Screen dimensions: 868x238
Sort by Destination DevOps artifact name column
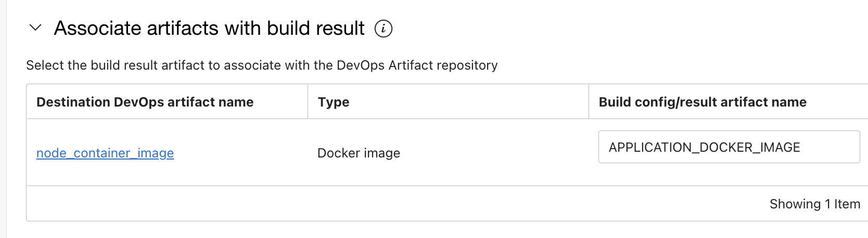pyautogui.click(x=145, y=102)
